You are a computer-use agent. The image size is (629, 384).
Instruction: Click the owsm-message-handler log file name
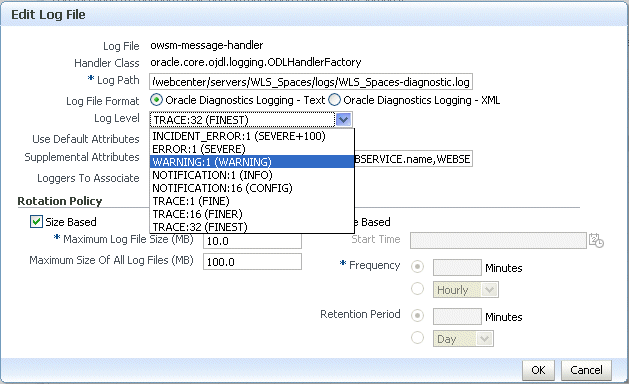pos(207,45)
